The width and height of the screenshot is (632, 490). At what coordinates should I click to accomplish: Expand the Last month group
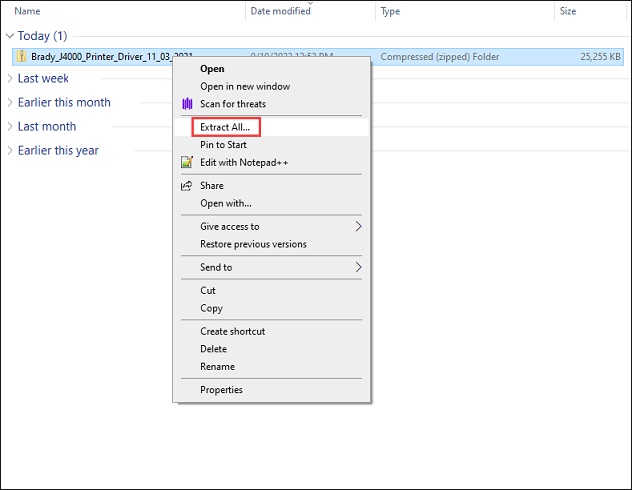(10, 126)
